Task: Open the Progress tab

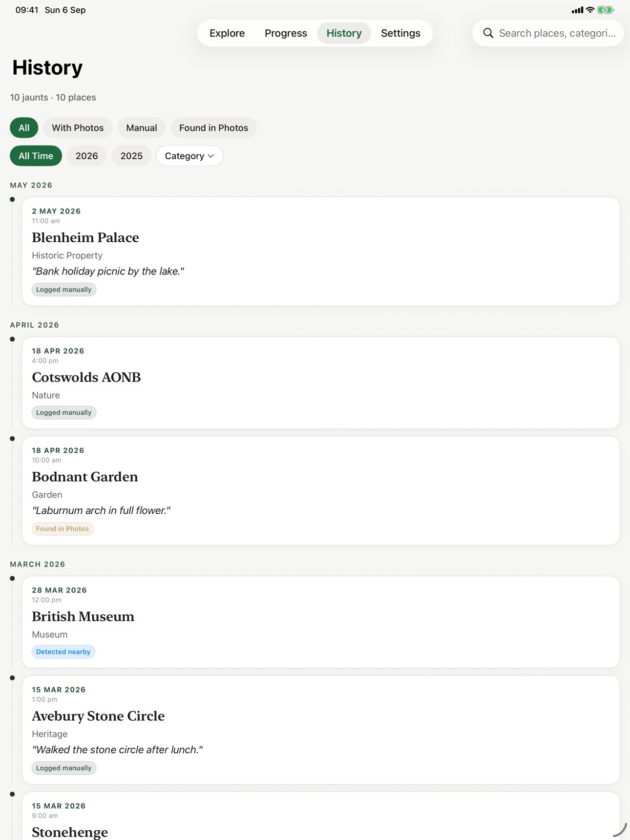Action: pos(286,33)
